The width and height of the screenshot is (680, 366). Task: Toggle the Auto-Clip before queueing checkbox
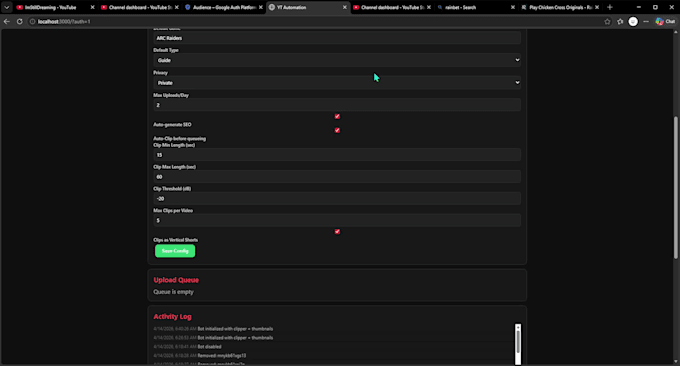coord(337,130)
